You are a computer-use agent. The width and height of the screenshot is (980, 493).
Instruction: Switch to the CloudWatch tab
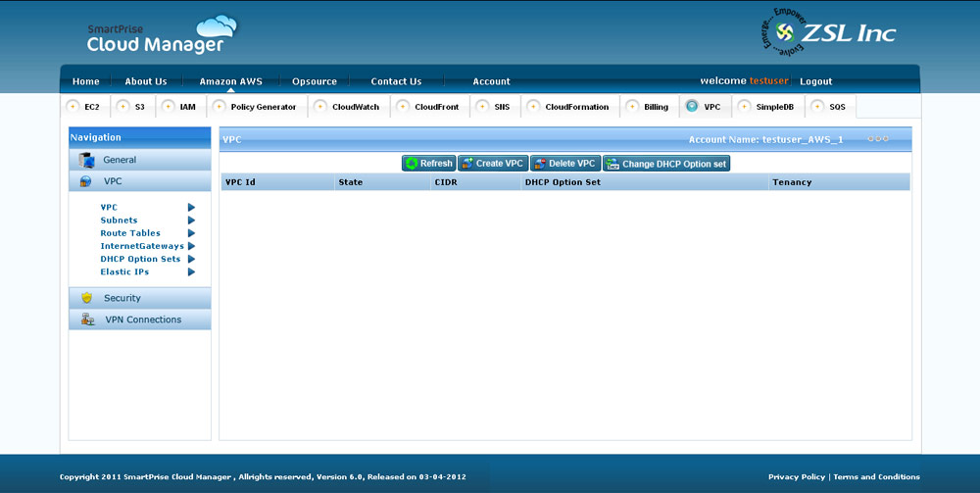(x=349, y=106)
